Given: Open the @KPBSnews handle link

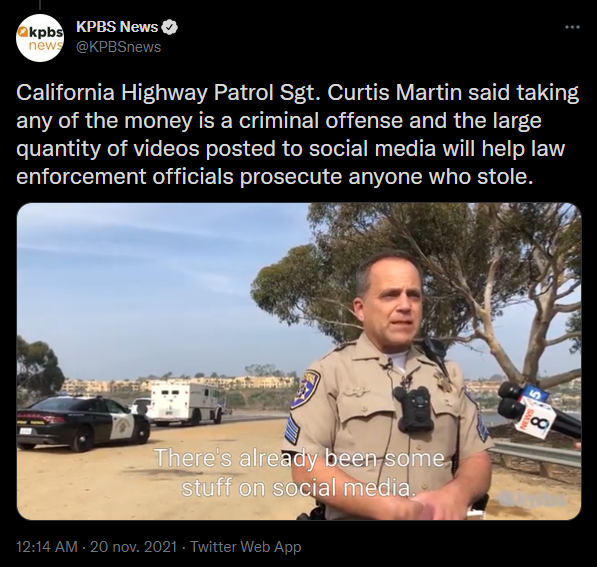Looking at the screenshot, I should point(119,47).
